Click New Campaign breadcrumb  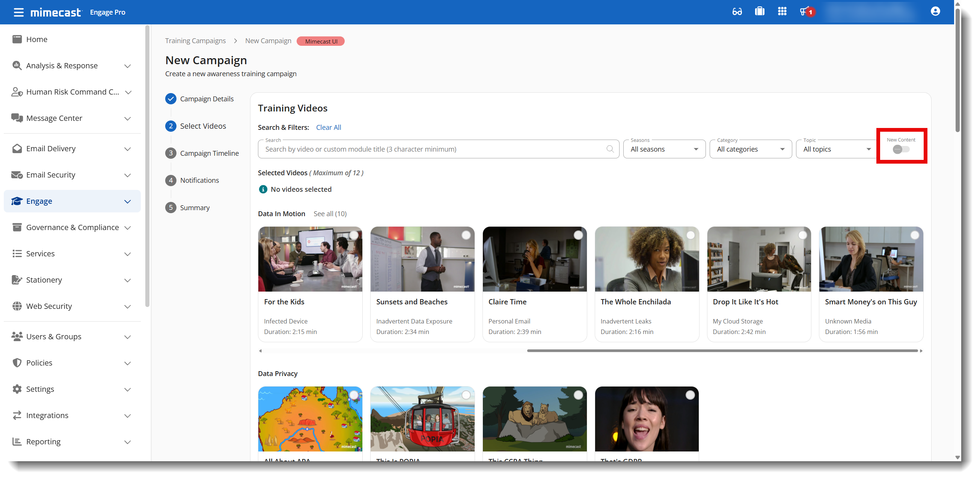[268, 41]
